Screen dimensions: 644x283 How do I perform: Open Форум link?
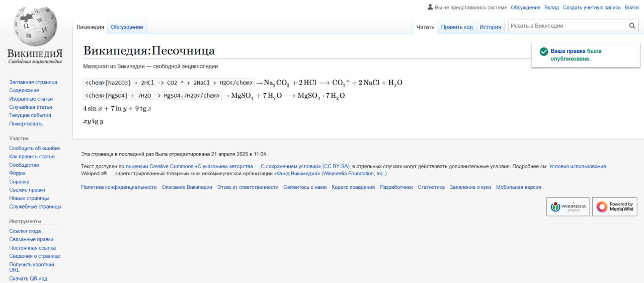click(x=17, y=173)
